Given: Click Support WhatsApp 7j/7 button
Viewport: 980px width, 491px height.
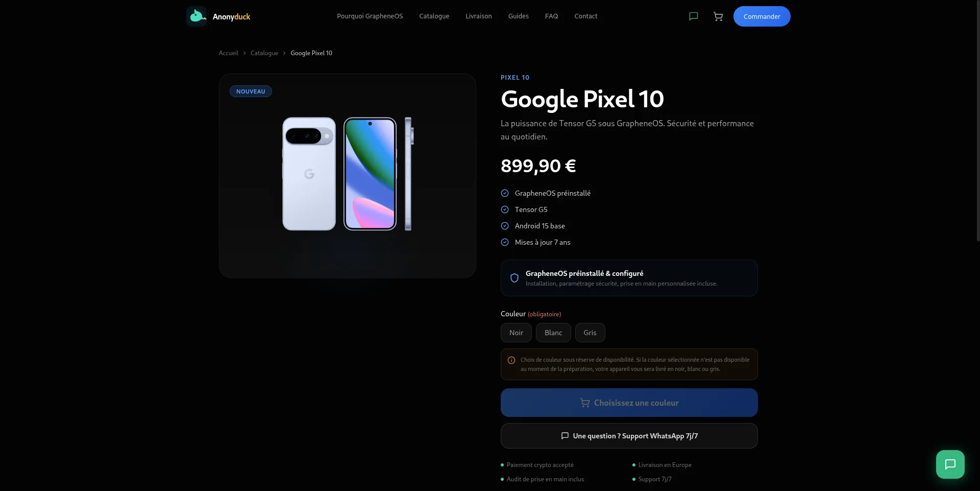Looking at the screenshot, I should point(629,436).
